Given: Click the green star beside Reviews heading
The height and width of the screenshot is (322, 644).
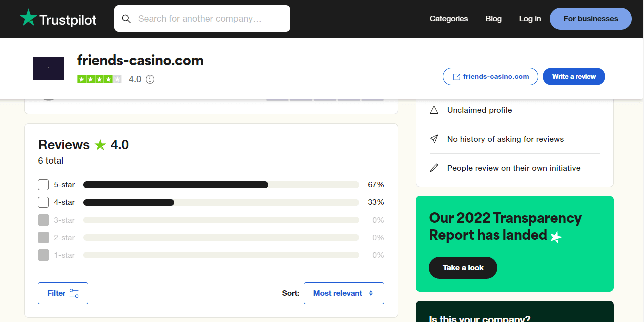Looking at the screenshot, I should click(x=100, y=145).
